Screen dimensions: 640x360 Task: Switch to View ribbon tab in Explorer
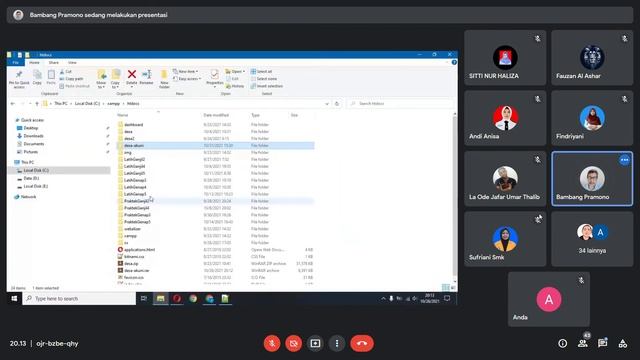coord(72,62)
